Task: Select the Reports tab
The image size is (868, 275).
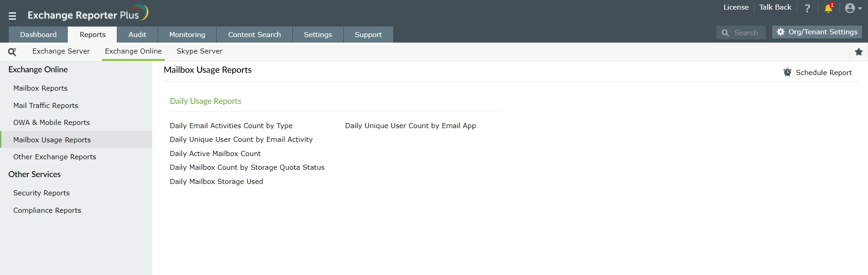Action: point(93,35)
